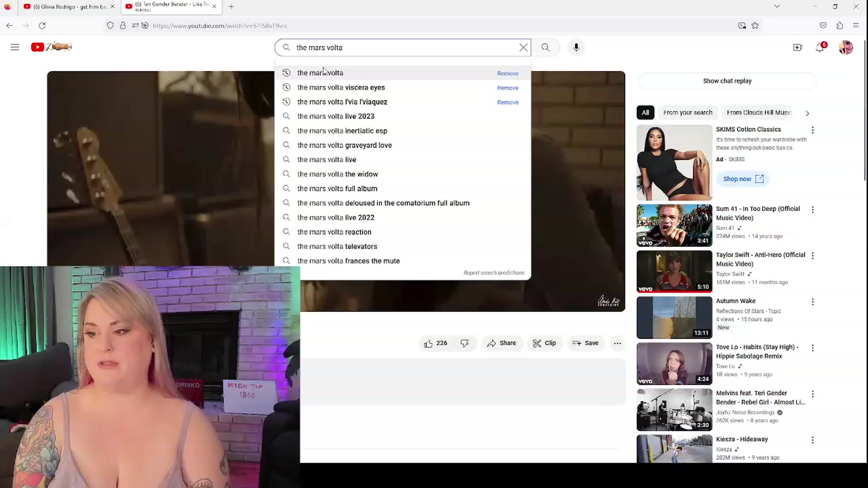Open options for Sum 41 video
This screenshot has height=488, width=868.
pyautogui.click(x=813, y=210)
